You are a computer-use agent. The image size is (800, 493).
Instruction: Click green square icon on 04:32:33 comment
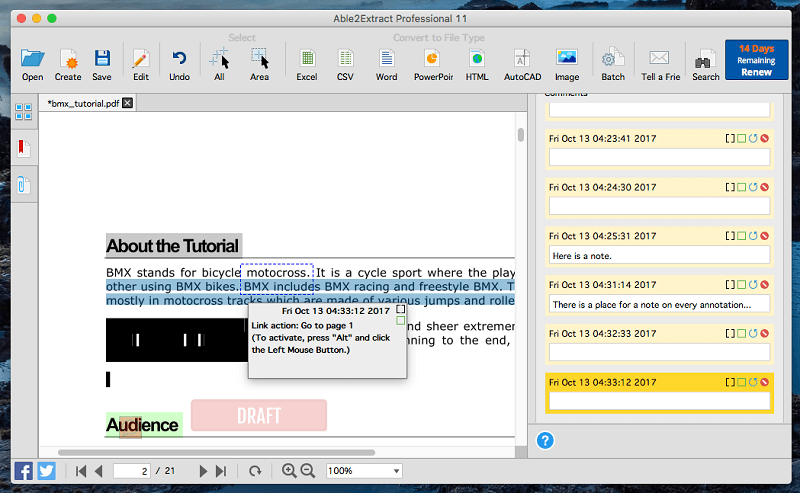tap(741, 333)
